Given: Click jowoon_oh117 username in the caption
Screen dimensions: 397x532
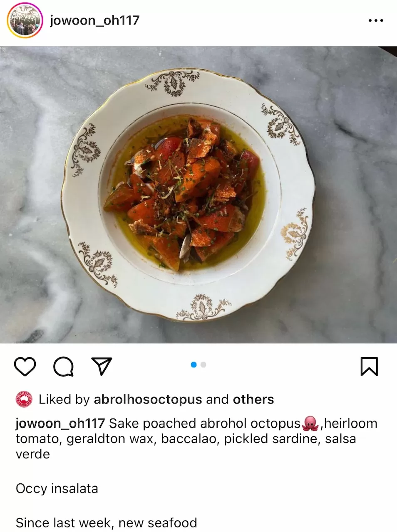Looking at the screenshot, I should 60,423.
